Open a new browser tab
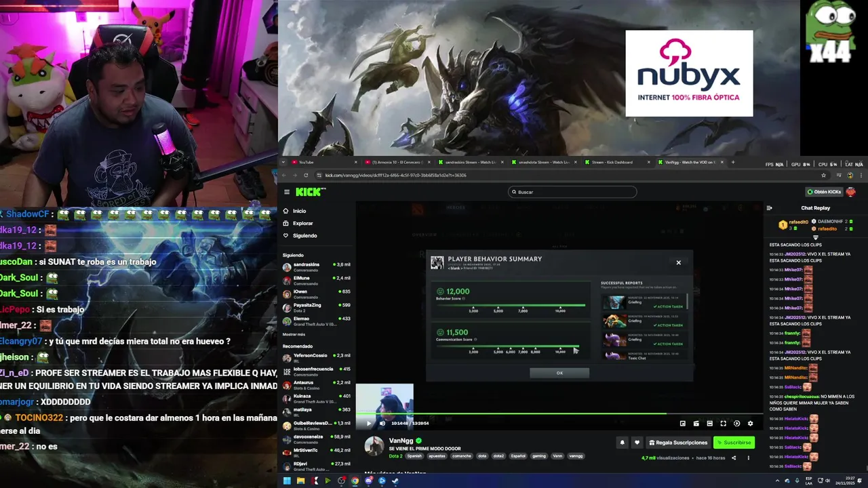 pos(732,162)
